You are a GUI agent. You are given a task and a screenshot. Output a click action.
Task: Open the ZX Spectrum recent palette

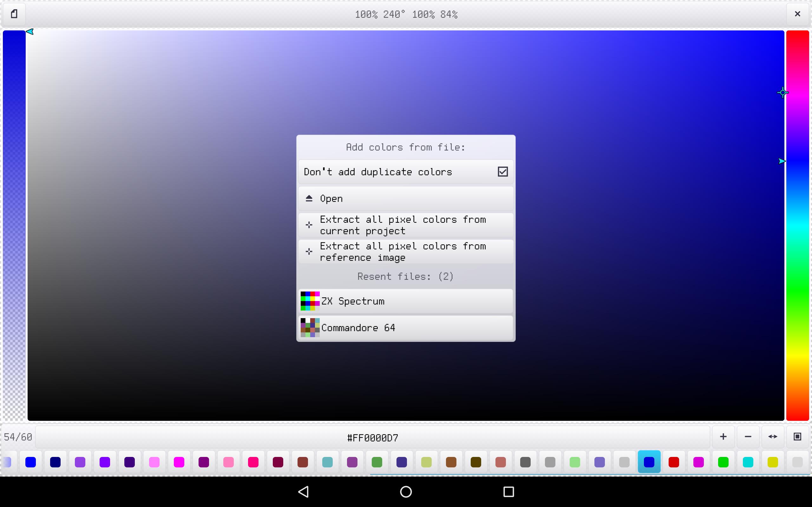click(x=406, y=301)
